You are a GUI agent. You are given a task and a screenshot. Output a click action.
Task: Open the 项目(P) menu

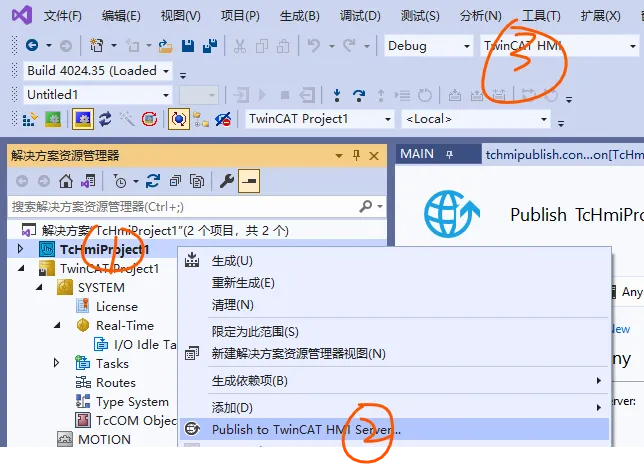coord(240,16)
